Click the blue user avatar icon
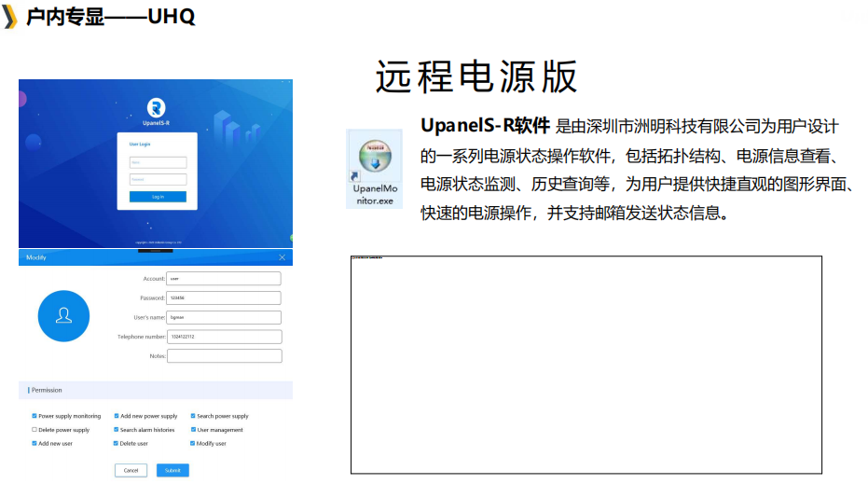This screenshot has width=868, height=484. pyautogui.click(x=63, y=316)
